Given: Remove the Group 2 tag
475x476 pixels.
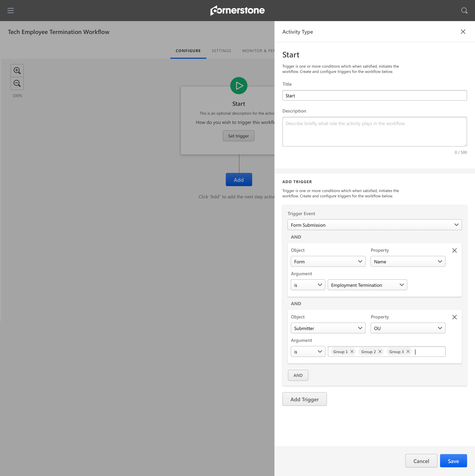Looking at the screenshot, I should (380, 351).
